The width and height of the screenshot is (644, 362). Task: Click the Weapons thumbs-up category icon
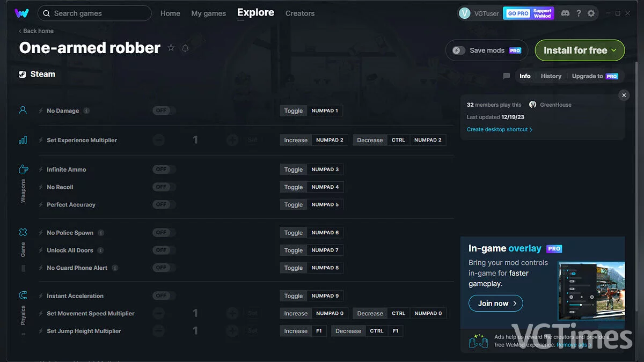23,169
